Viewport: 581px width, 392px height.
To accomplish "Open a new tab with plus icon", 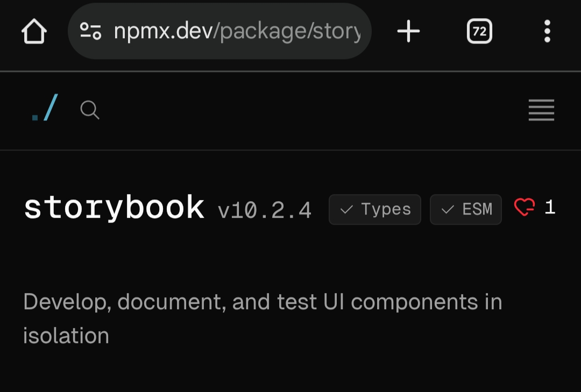I will pyautogui.click(x=408, y=32).
